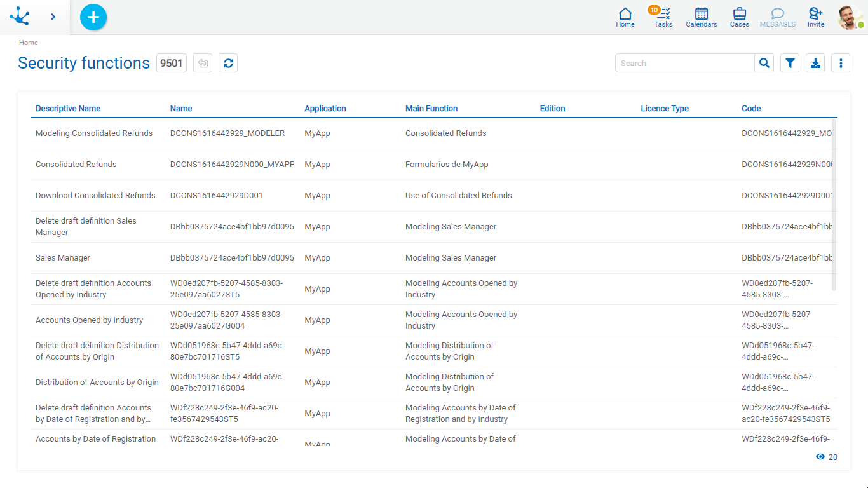This screenshot has width=868, height=488.
Task: Select the Modeling Consolidated Refunds row
Action: pyautogui.click(x=434, y=133)
